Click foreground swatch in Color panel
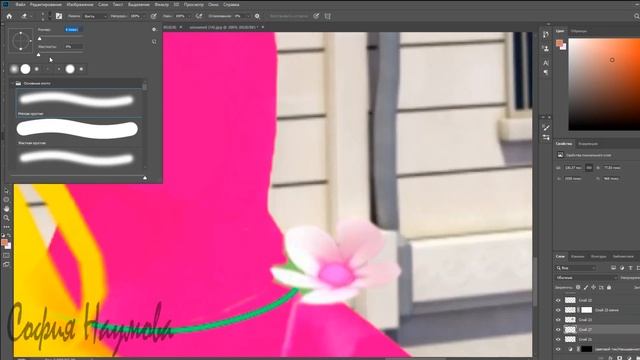 point(559,43)
